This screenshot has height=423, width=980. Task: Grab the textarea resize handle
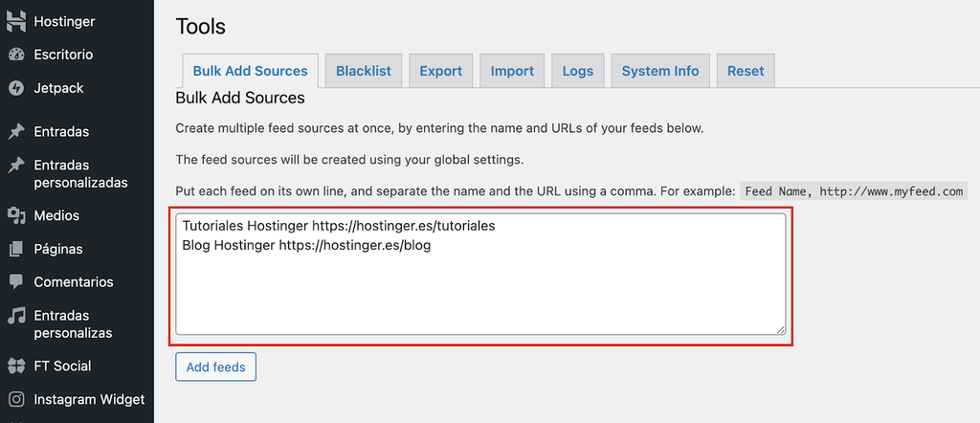(x=780, y=329)
